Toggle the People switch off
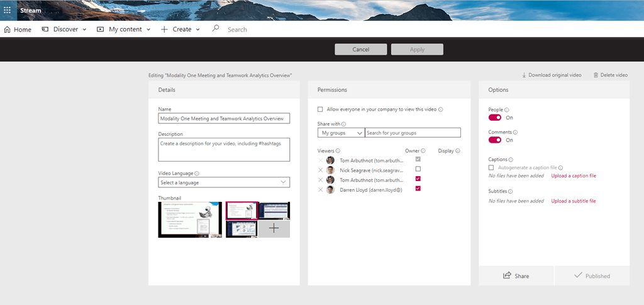The width and height of the screenshot is (644, 305). (x=495, y=118)
